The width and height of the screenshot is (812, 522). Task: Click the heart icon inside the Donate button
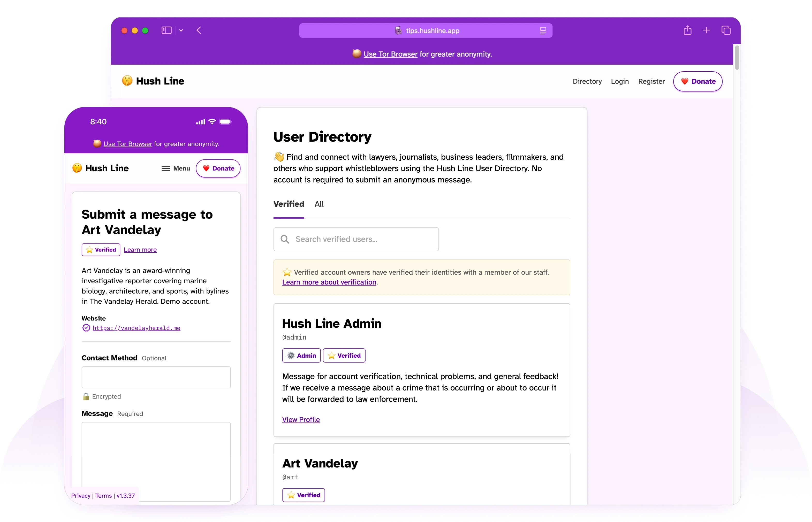click(684, 81)
